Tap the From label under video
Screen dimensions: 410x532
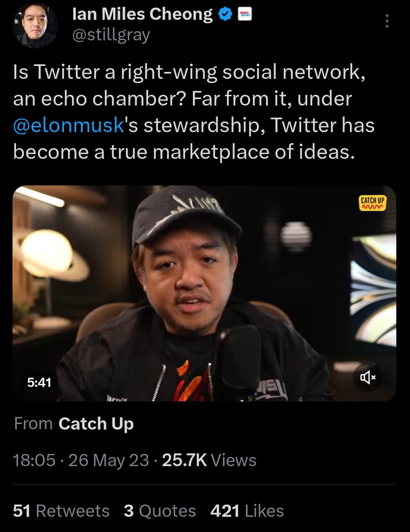(33, 424)
